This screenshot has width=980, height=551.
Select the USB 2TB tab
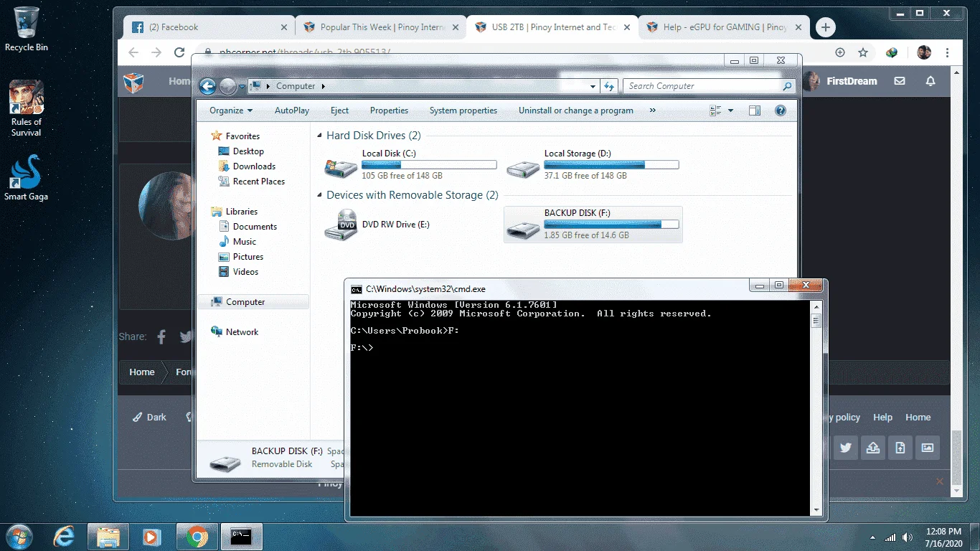tap(552, 27)
